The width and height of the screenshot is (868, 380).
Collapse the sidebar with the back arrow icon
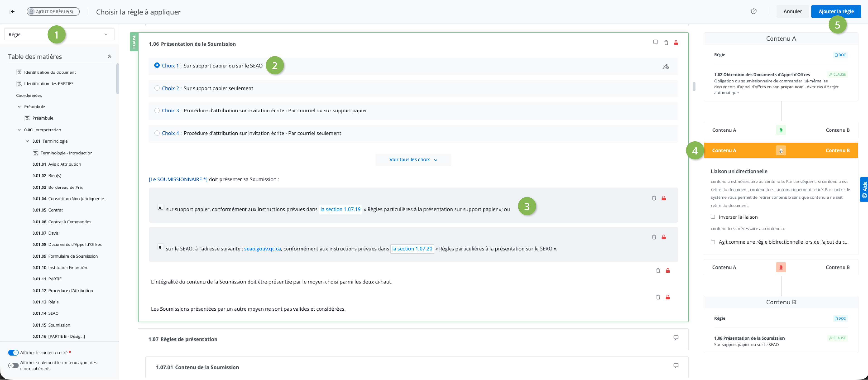(x=12, y=12)
